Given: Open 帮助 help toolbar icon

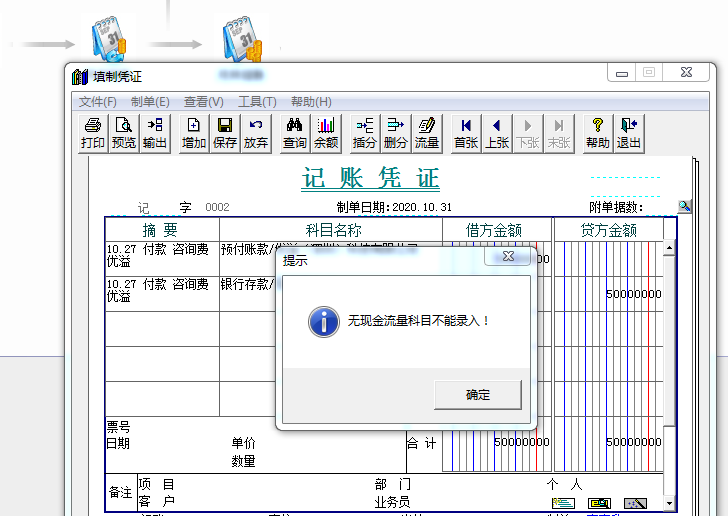Looking at the screenshot, I should pyautogui.click(x=598, y=133).
